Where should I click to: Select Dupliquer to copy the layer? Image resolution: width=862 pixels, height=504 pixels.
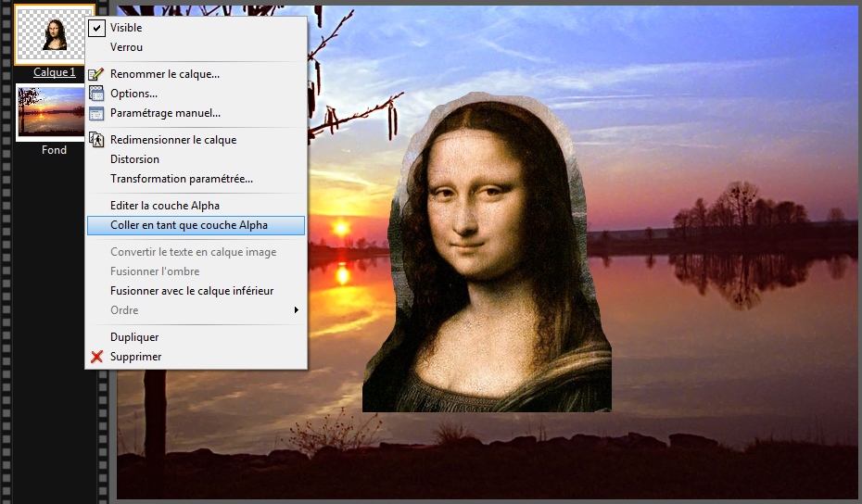click(x=134, y=337)
